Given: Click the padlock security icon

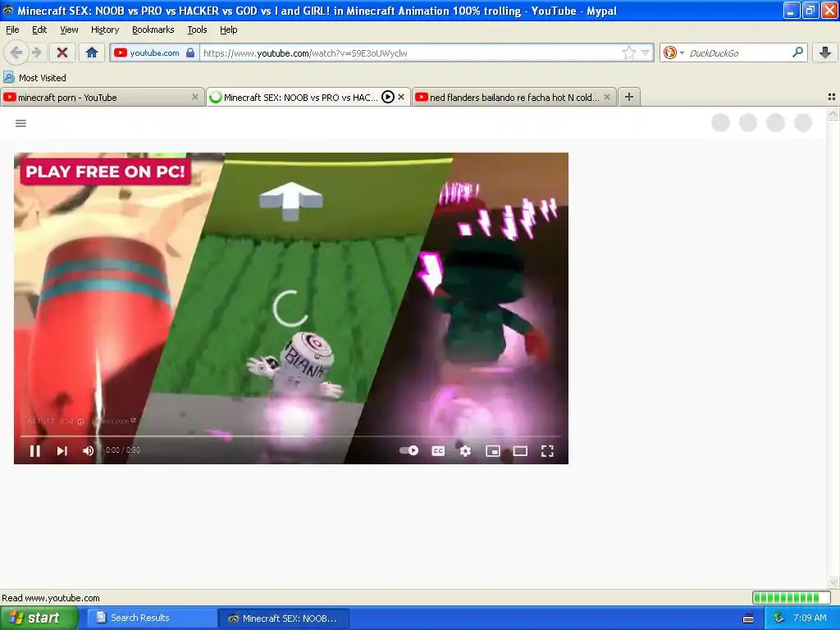Looking at the screenshot, I should (190, 52).
